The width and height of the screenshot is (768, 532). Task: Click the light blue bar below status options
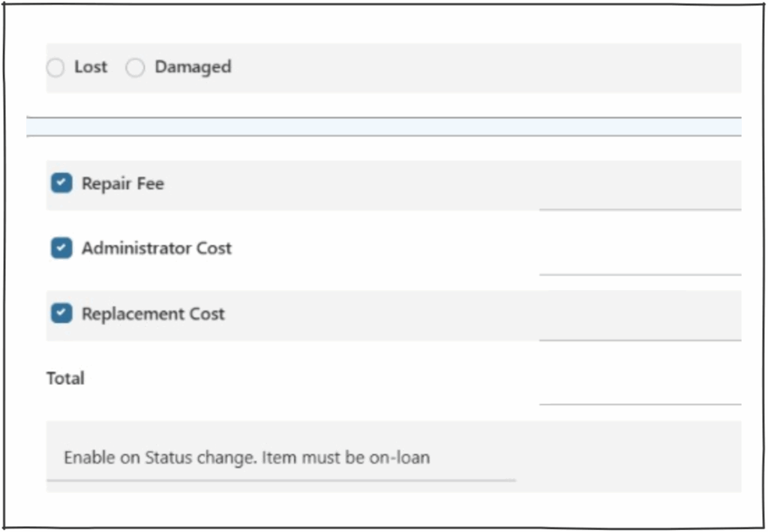pyautogui.click(x=384, y=127)
